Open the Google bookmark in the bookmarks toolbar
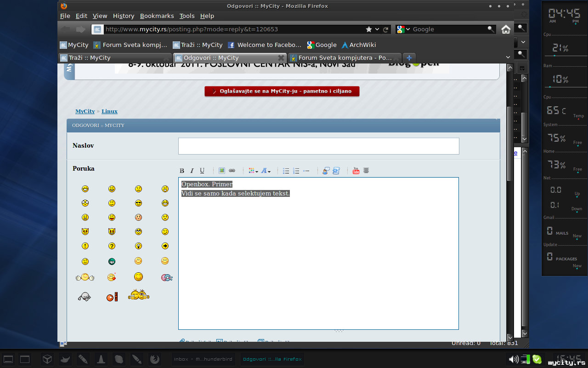Image resolution: width=588 pixels, height=368 pixels. click(322, 45)
